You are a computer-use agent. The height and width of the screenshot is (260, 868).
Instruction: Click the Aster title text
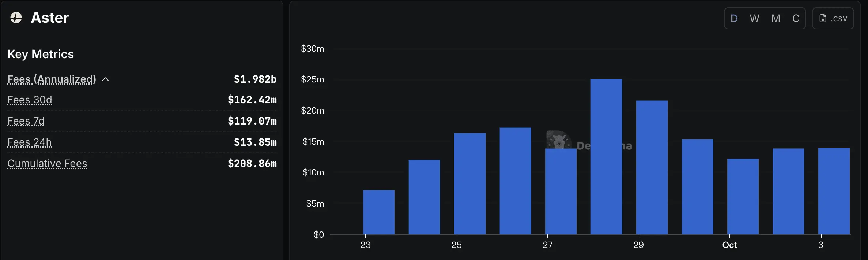pos(50,18)
